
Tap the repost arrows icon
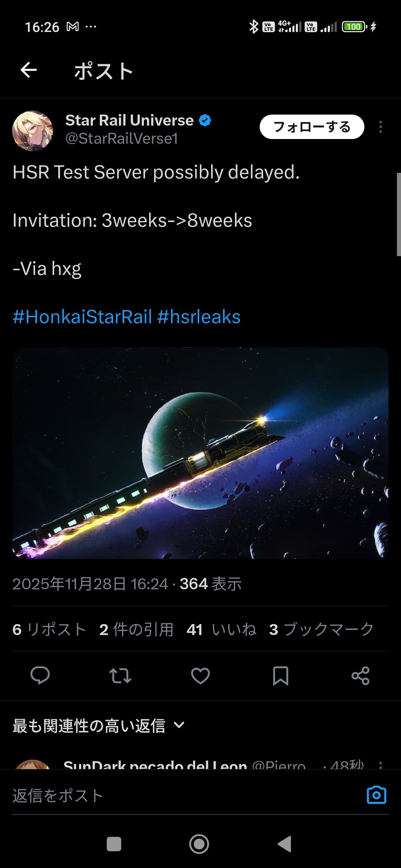pyautogui.click(x=120, y=675)
